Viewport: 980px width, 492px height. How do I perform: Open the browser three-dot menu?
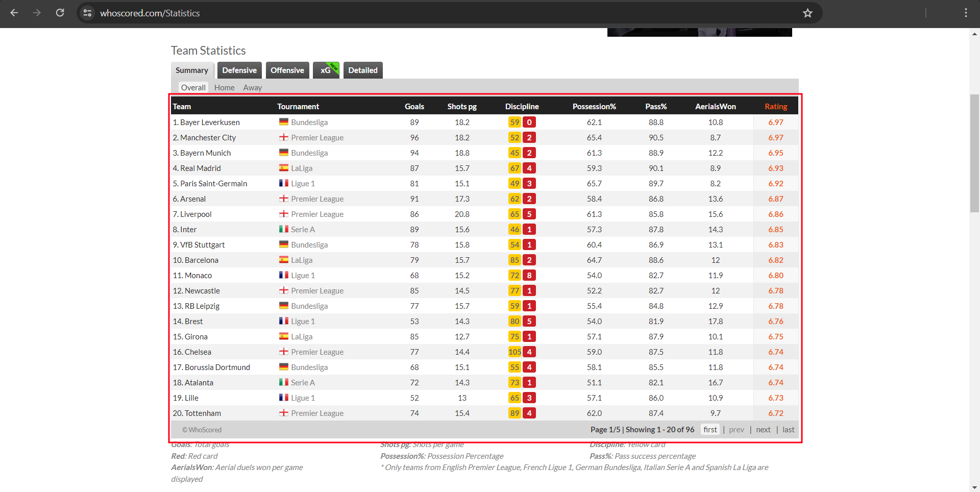pyautogui.click(x=966, y=13)
